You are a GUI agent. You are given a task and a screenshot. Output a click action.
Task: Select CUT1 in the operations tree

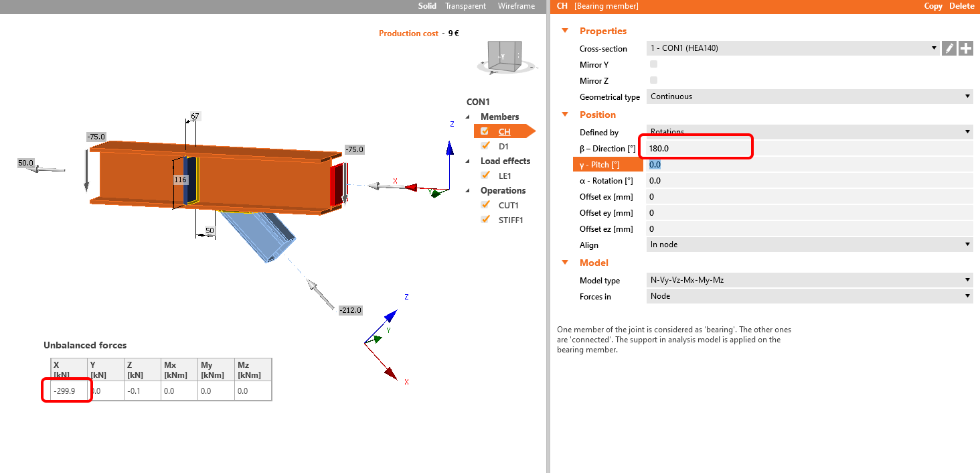pyautogui.click(x=509, y=205)
